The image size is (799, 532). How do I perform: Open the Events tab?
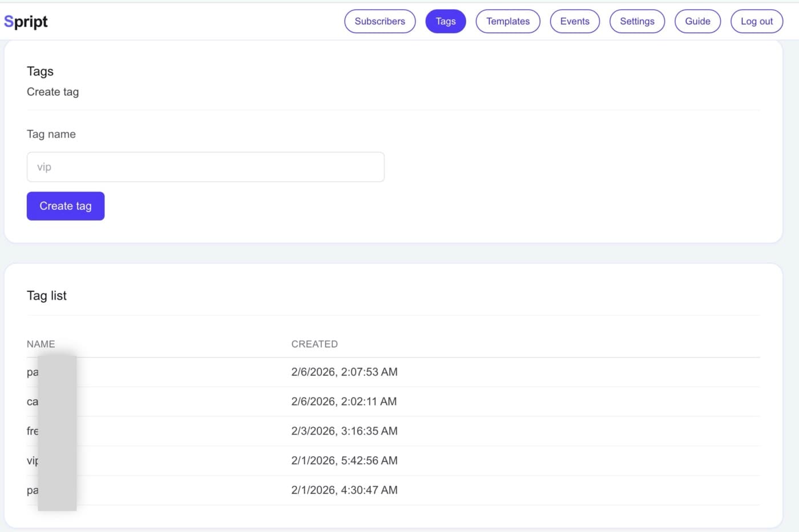[574, 22]
